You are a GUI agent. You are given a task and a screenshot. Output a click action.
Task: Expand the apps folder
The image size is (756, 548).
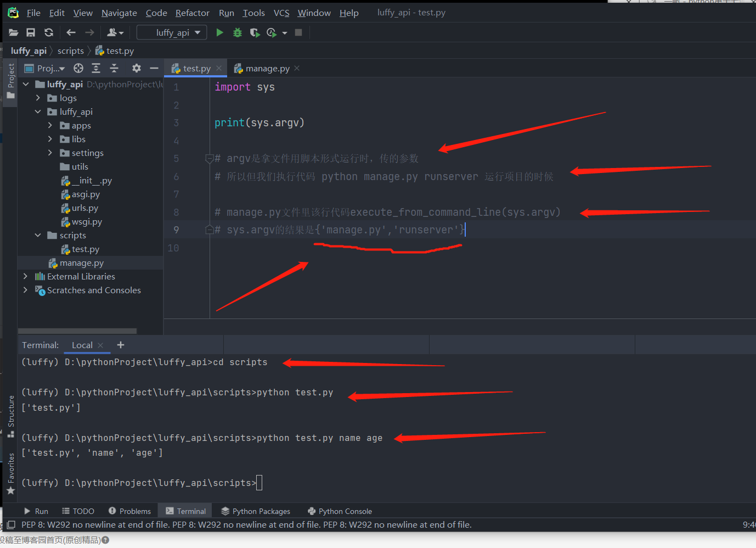(50, 125)
